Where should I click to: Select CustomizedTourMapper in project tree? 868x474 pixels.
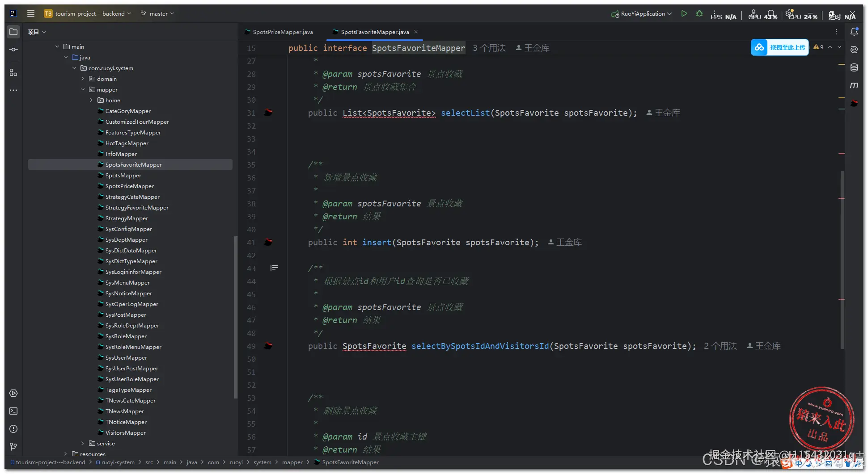click(x=137, y=122)
